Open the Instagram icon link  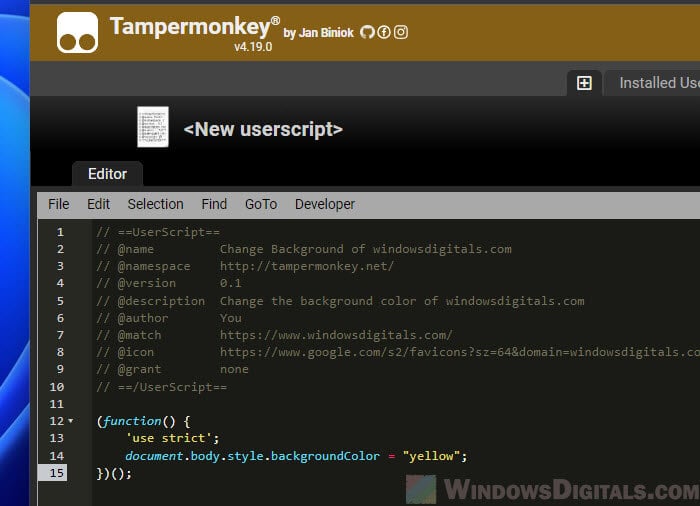pyautogui.click(x=401, y=32)
